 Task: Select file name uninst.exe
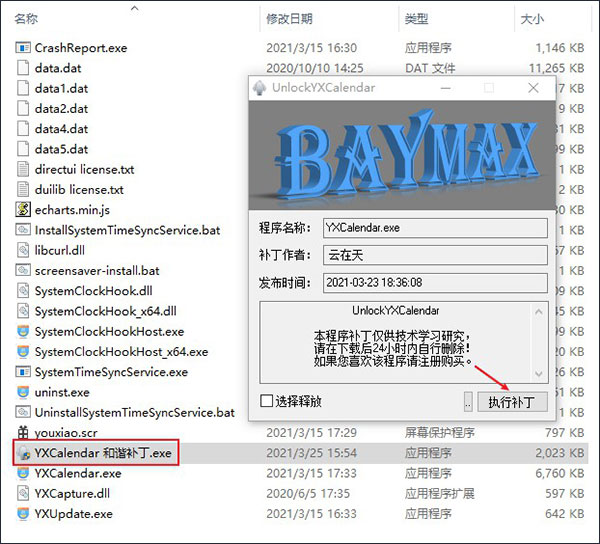pyautogui.click(x=62, y=393)
